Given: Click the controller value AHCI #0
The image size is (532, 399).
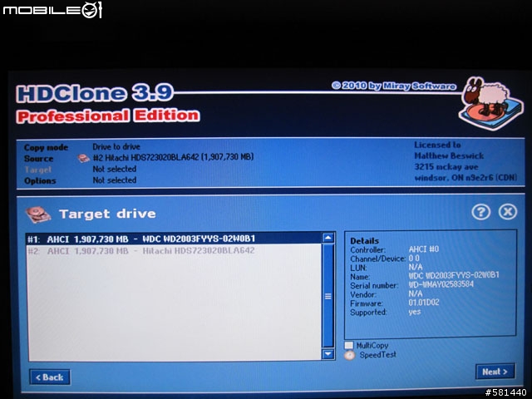Looking at the screenshot, I should click(x=424, y=249).
